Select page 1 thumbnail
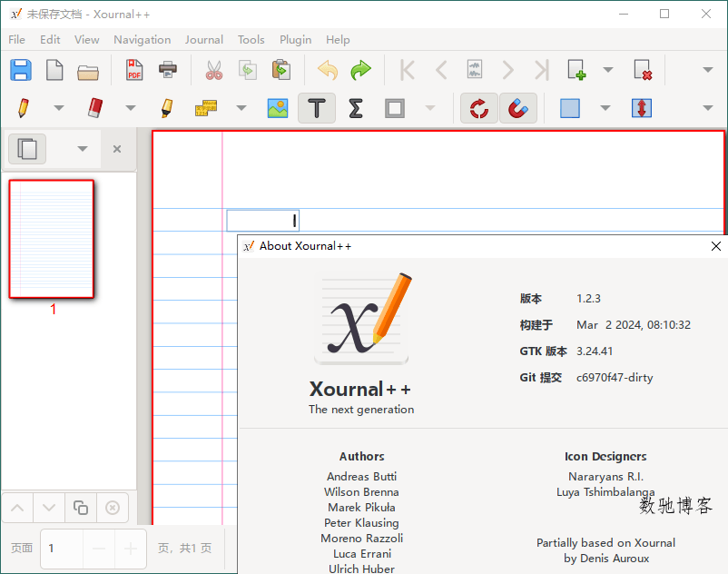 [x=52, y=239]
